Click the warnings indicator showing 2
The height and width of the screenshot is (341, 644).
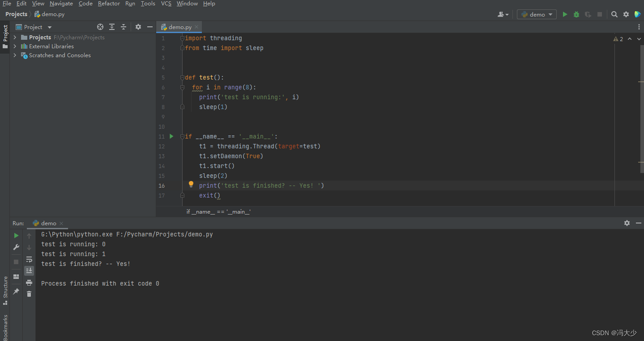pyautogui.click(x=618, y=39)
